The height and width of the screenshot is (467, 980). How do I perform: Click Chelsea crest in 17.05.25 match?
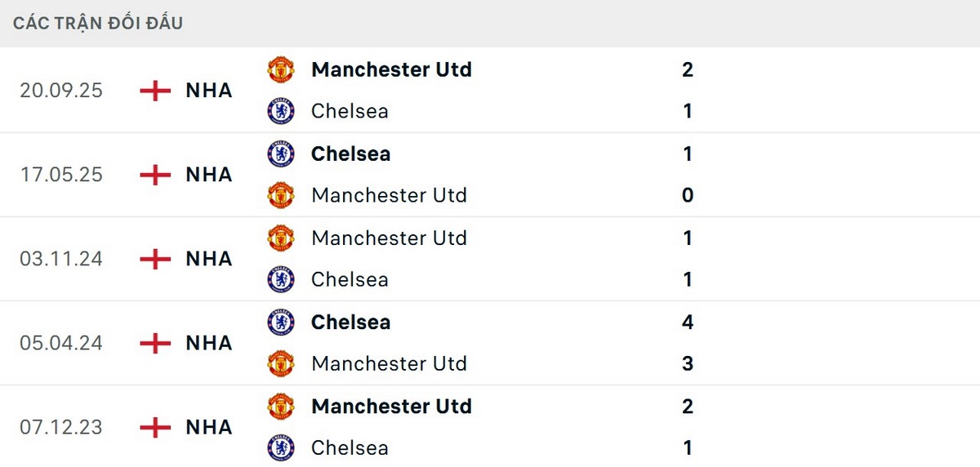[281, 153]
